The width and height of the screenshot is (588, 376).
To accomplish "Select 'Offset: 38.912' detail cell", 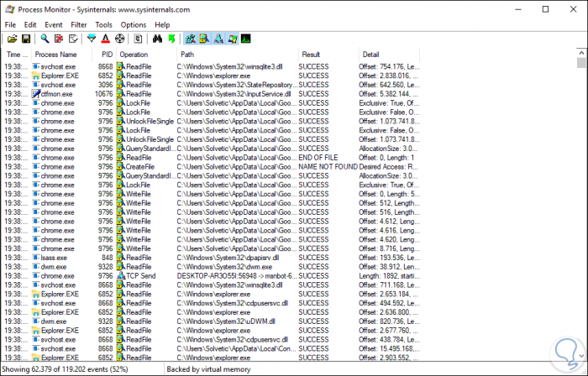I will click(389, 267).
